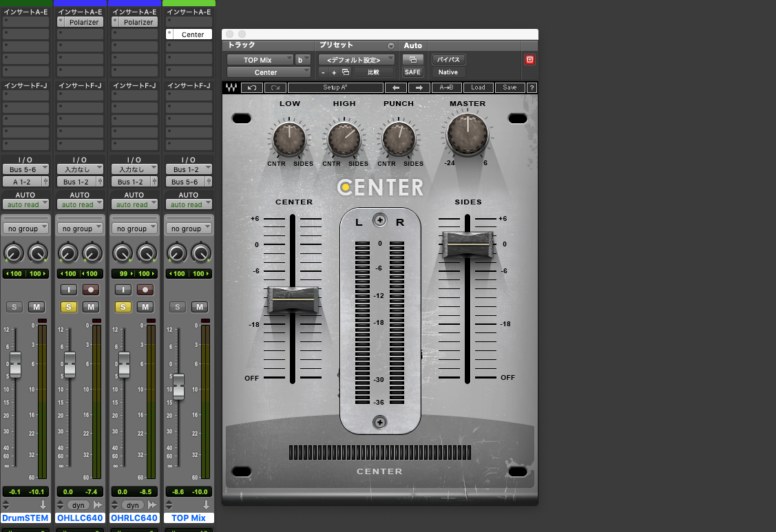Click TOP Mix volume value -8.6
This screenshot has width=776, height=532.
(178, 492)
